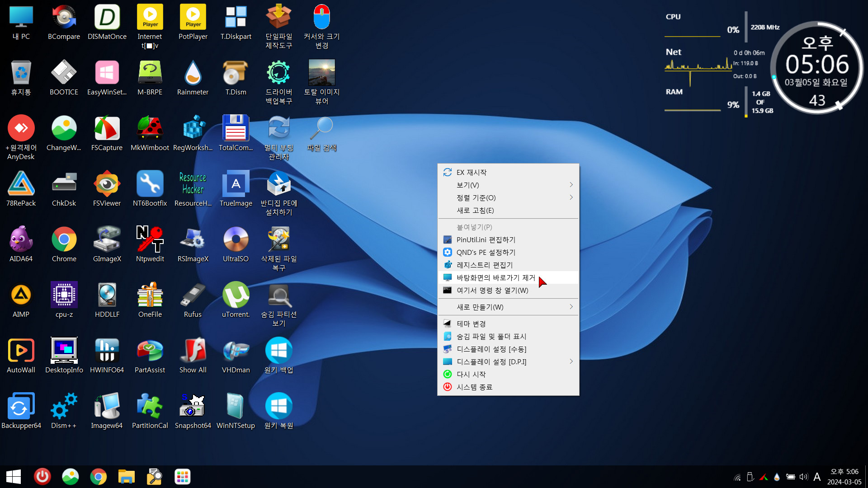Expand the 정렬 기준(O) submenu

pyautogui.click(x=508, y=197)
